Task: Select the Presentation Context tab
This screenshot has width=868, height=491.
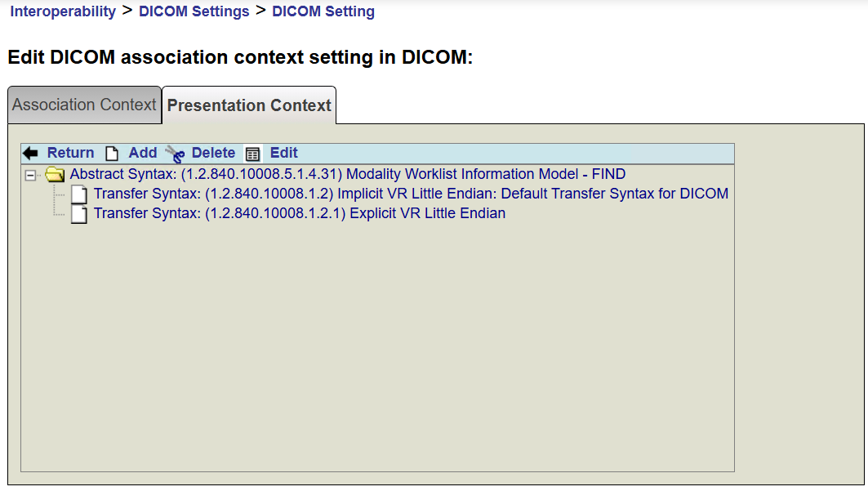Action: [249, 105]
